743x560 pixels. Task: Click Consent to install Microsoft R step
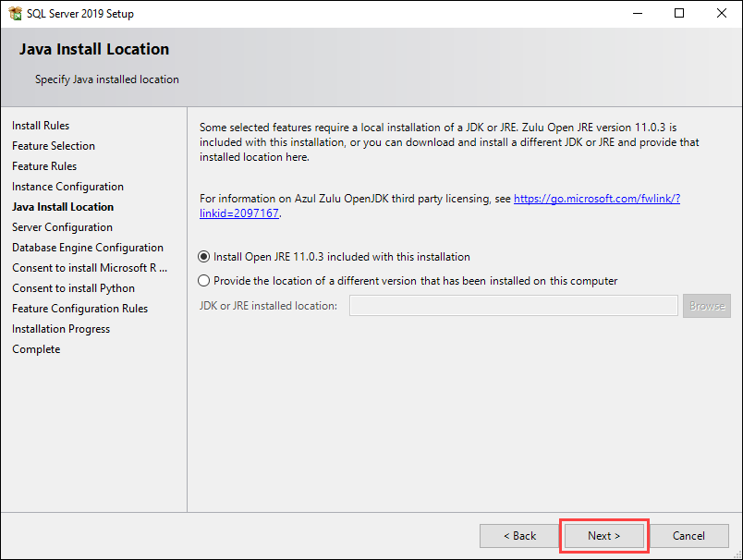pyautogui.click(x=90, y=268)
